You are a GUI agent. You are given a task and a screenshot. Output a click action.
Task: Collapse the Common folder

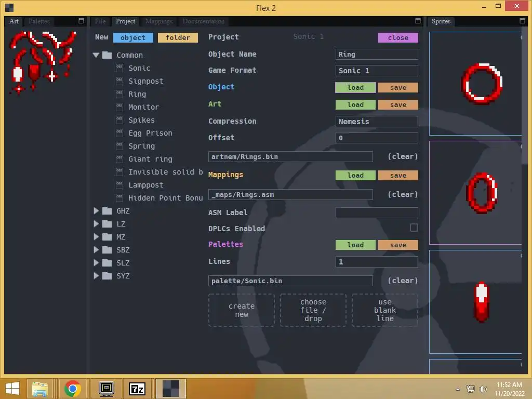coord(96,55)
